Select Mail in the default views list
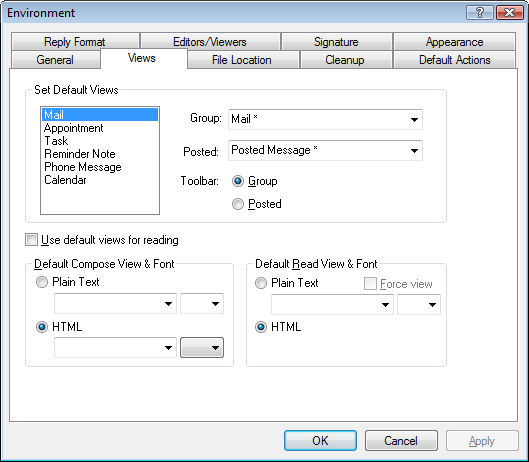 tap(100, 115)
